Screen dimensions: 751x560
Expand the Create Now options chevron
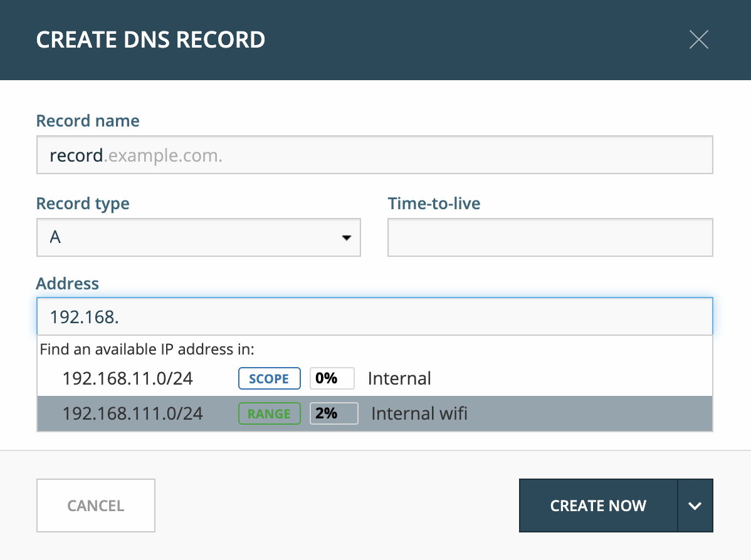pos(695,506)
